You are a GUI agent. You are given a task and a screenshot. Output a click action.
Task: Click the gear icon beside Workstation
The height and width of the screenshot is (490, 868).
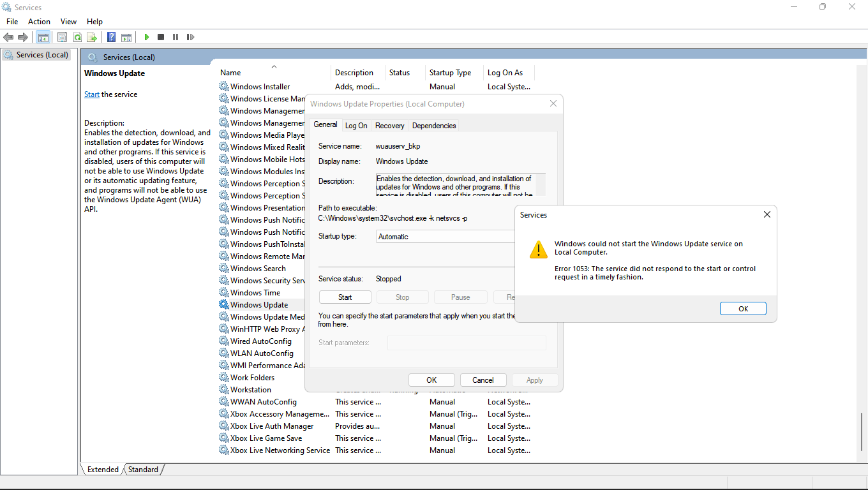coord(224,389)
